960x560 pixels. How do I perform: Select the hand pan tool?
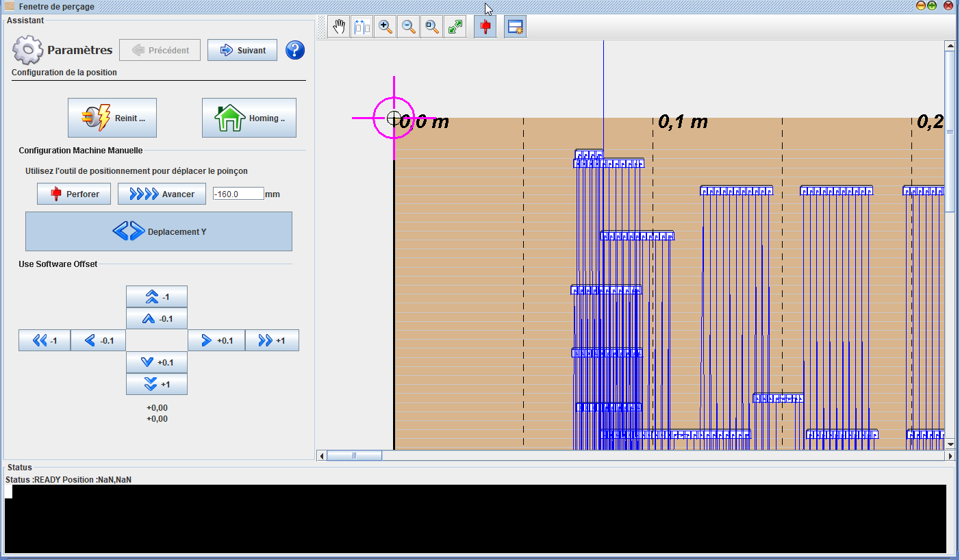pos(339,27)
